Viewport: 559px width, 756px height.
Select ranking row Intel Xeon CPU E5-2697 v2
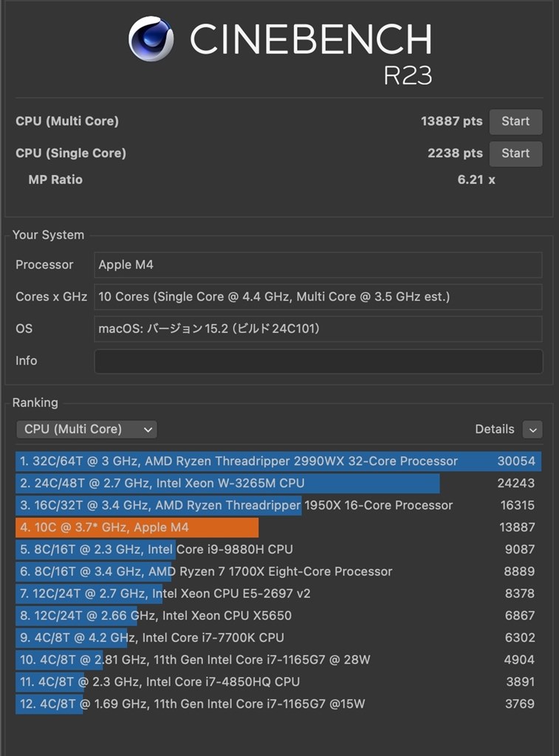pyautogui.click(x=278, y=594)
